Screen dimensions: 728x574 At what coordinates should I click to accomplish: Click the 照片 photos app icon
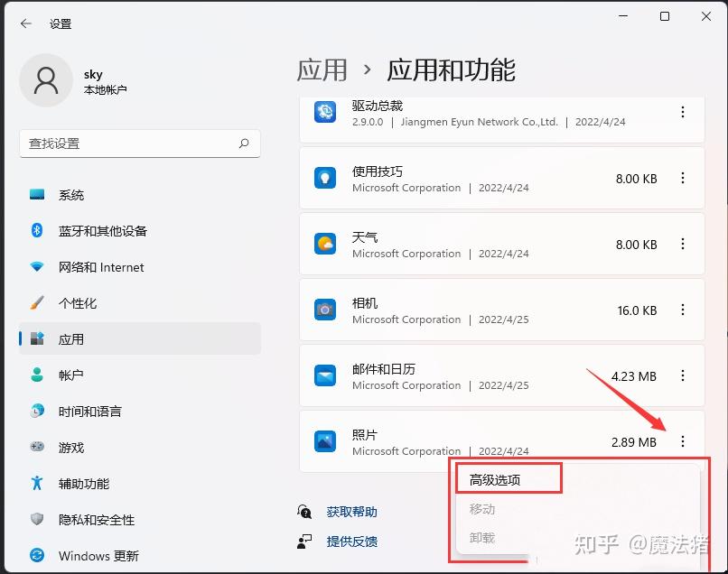325,441
